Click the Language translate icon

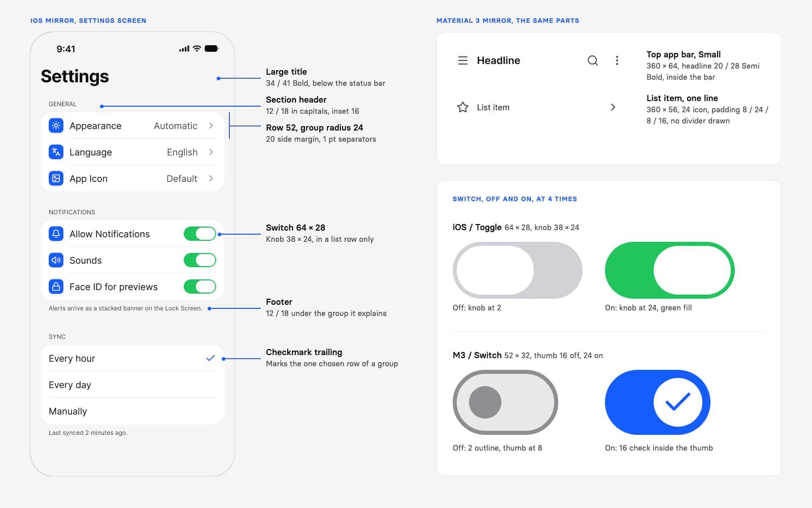coord(56,152)
